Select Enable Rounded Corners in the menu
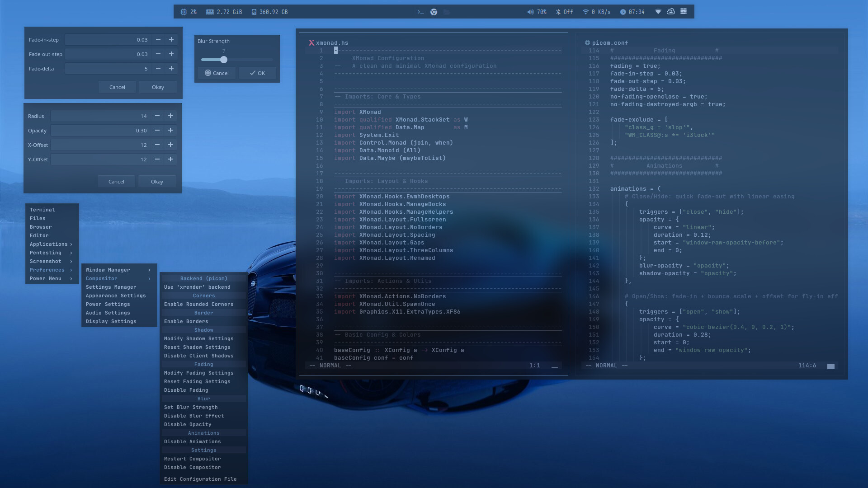 pyautogui.click(x=199, y=305)
